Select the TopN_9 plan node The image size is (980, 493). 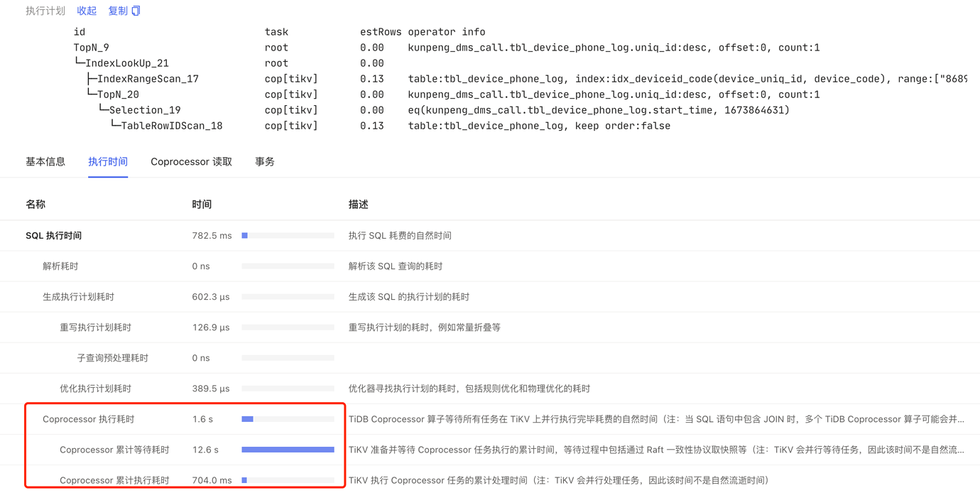tap(91, 48)
